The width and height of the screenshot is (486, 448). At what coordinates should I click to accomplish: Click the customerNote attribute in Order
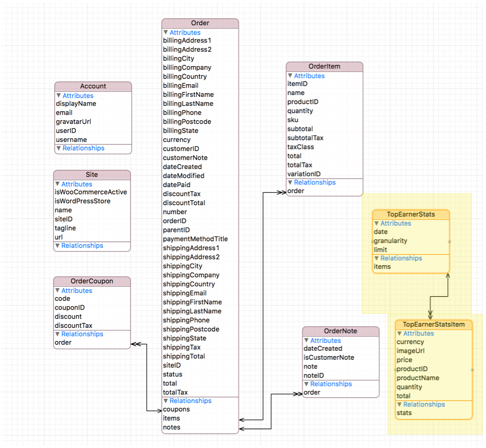coord(185,158)
